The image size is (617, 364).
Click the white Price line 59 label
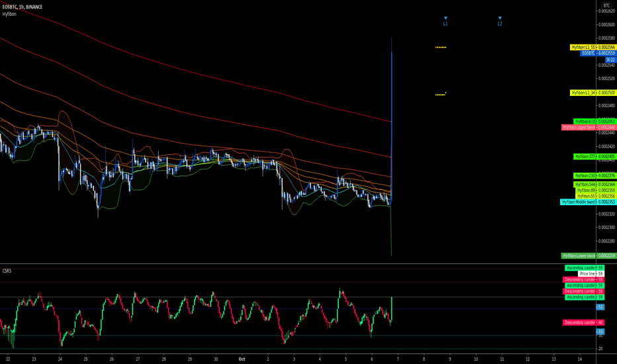(x=591, y=274)
